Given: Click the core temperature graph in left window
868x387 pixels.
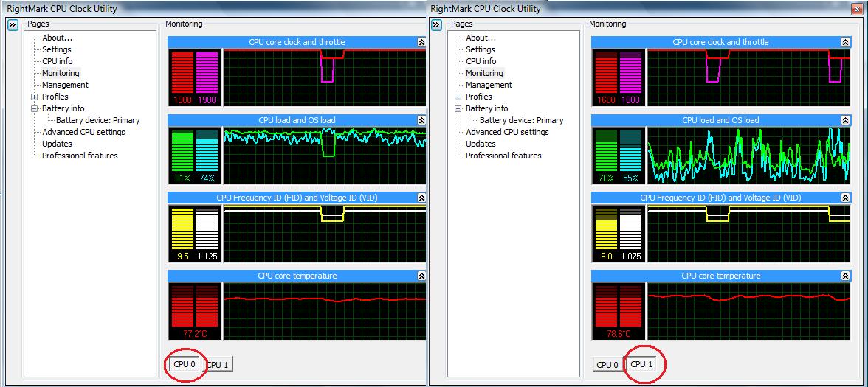Looking at the screenshot, I should click(x=325, y=311).
